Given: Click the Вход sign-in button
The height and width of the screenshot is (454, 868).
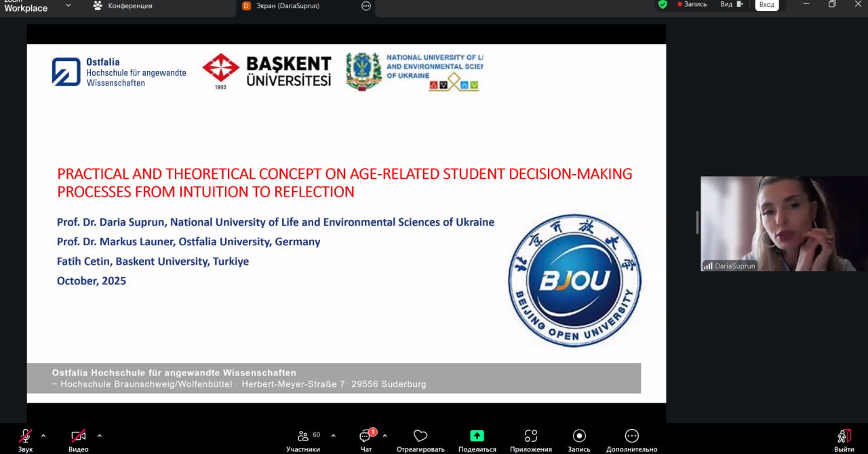Looking at the screenshot, I should [766, 5].
